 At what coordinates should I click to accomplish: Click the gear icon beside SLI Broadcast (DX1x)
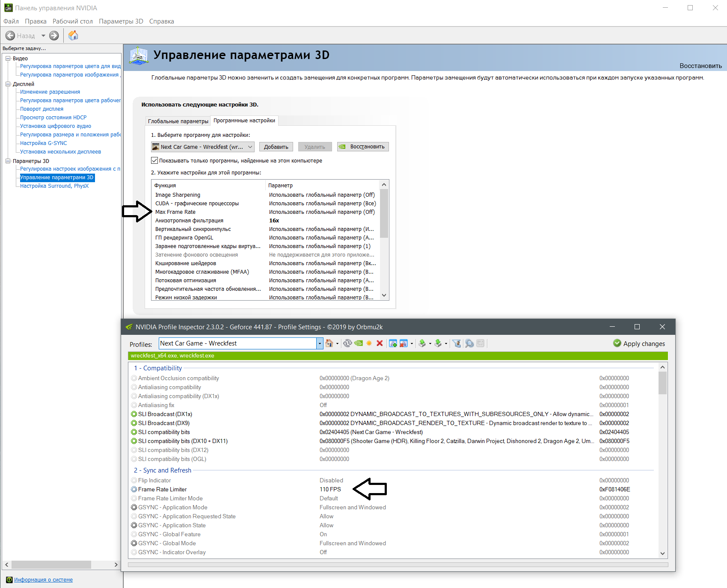coord(134,414)
